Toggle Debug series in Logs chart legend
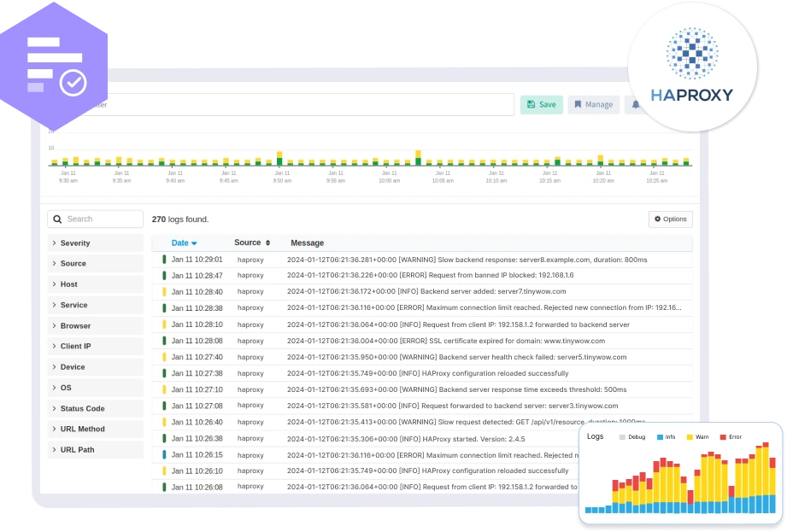787x532 pixels. (632, 437)
